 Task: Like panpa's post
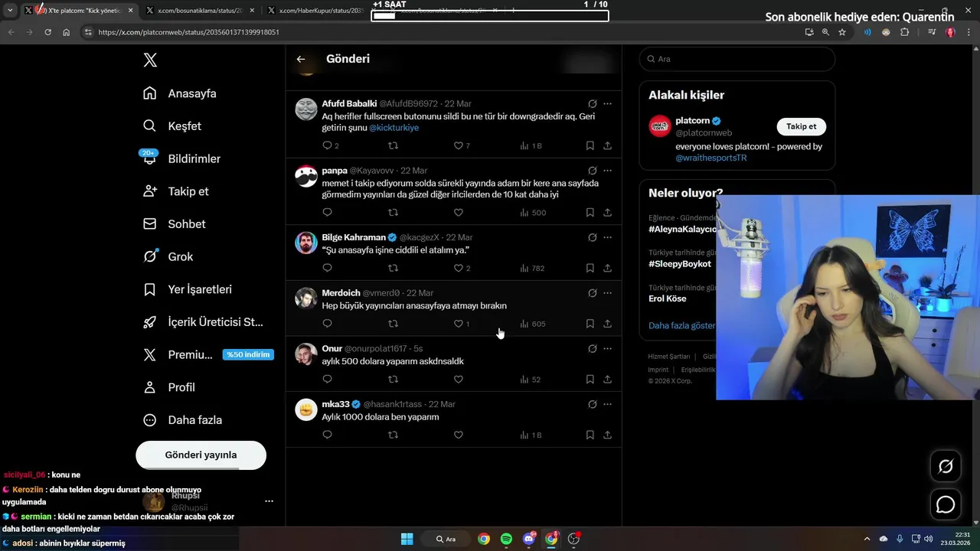pyautogui.click(x=459, y=213)
